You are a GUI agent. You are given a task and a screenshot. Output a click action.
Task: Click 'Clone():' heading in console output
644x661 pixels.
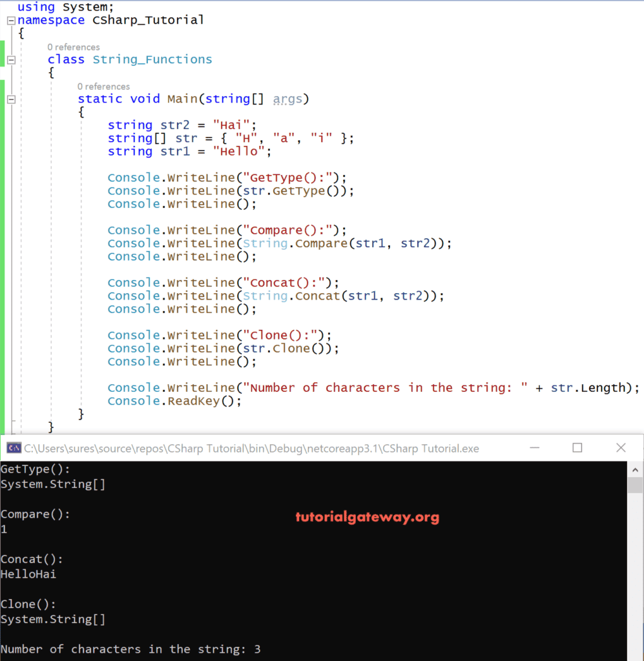click(28, 604)
